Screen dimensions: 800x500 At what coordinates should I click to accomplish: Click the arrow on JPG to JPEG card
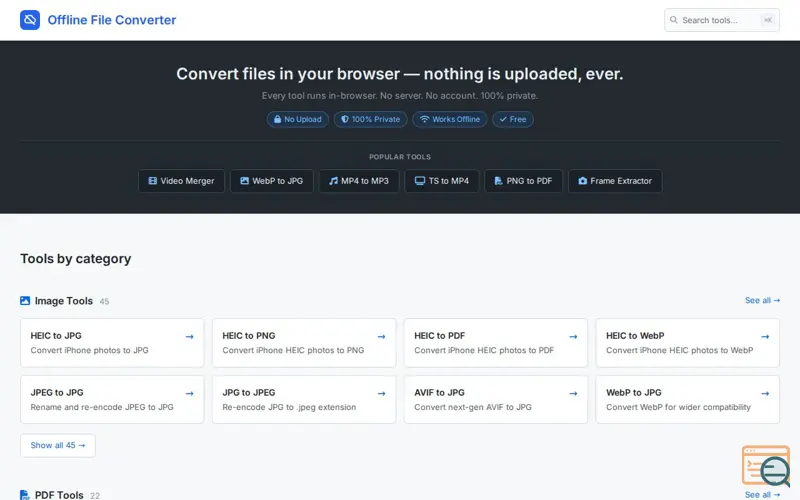point(381,394)
